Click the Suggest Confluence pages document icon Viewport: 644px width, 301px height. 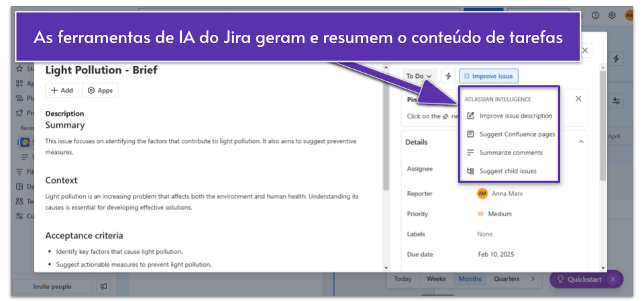point(471,134)
